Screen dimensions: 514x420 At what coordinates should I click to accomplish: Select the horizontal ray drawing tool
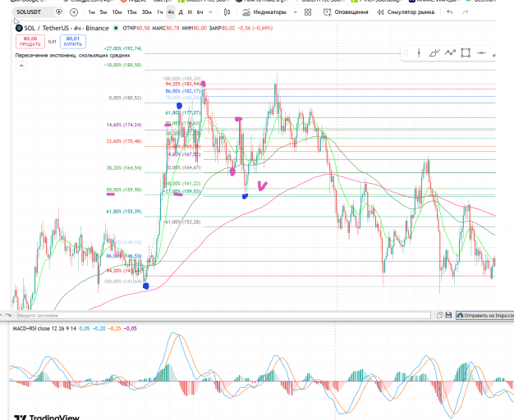[x=481, y=52]
